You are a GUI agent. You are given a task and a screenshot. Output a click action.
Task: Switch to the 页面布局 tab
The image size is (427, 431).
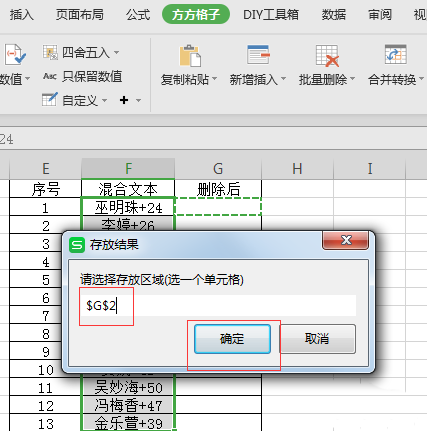[80, 15]
